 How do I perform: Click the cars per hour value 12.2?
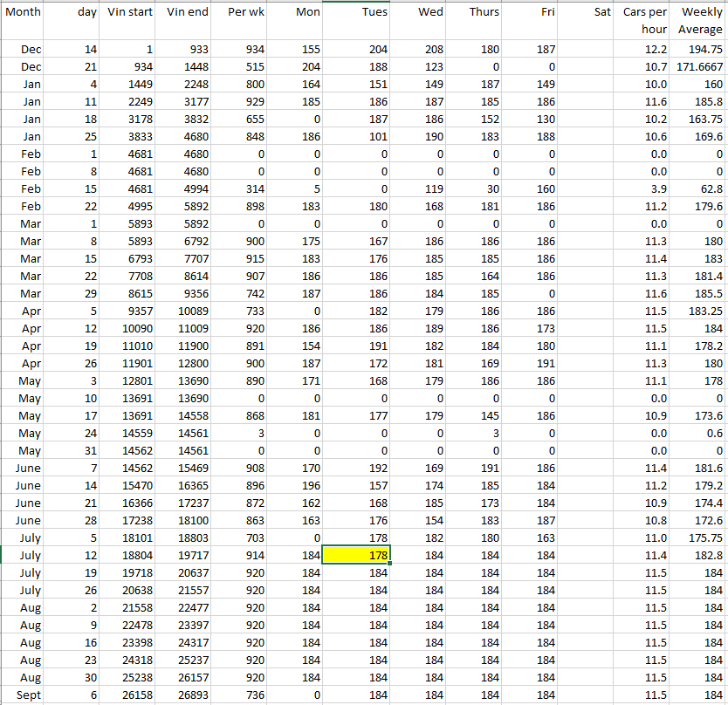(x=644, y=50)
